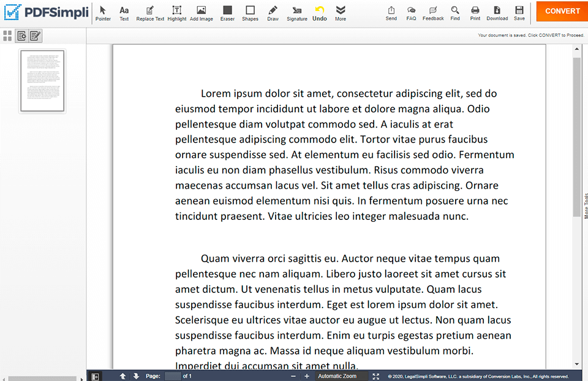Toggle fullscreen presentation mode

click(x=376, y=376)
